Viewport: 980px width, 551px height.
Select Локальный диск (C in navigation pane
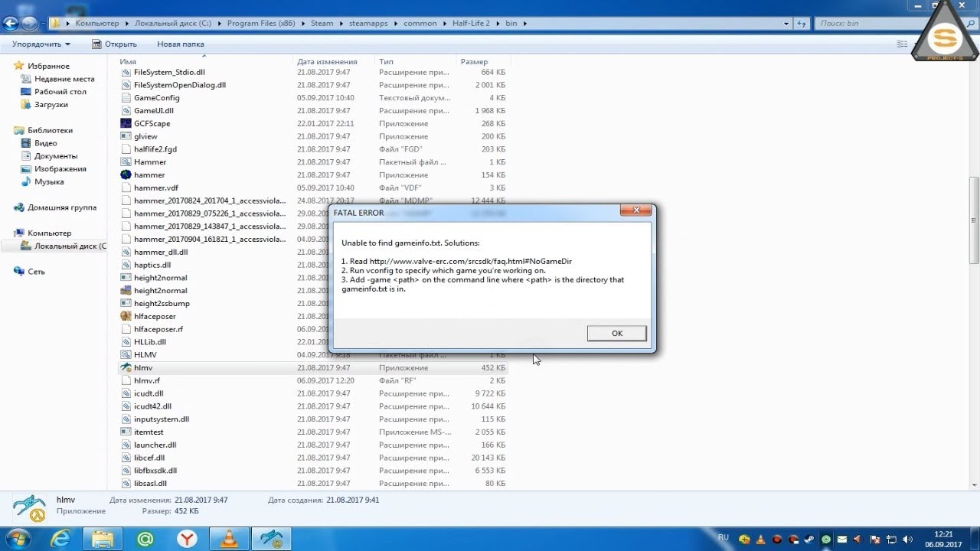(x=64, y=246)
